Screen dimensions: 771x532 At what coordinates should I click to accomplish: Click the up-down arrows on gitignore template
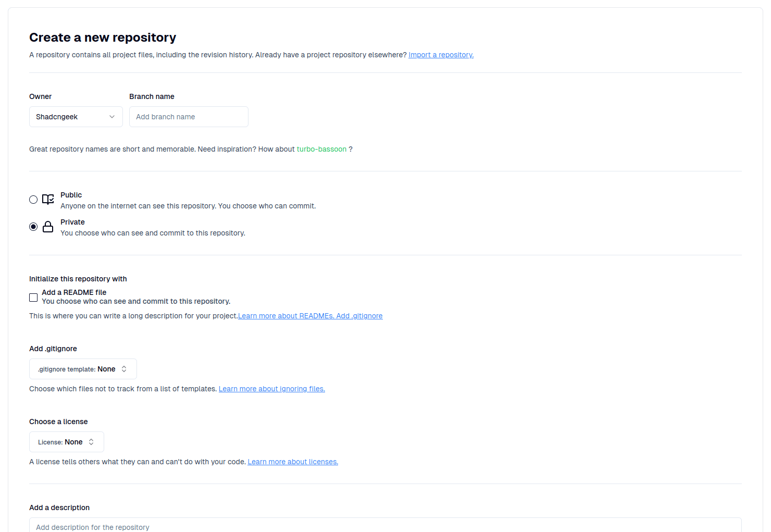[x=124, y=369]
